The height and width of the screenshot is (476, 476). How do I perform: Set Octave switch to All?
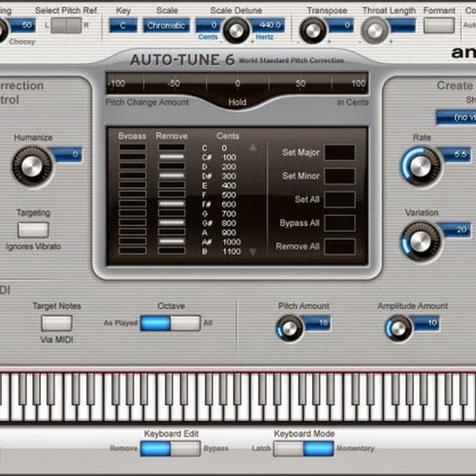click(x=185, y=323)
